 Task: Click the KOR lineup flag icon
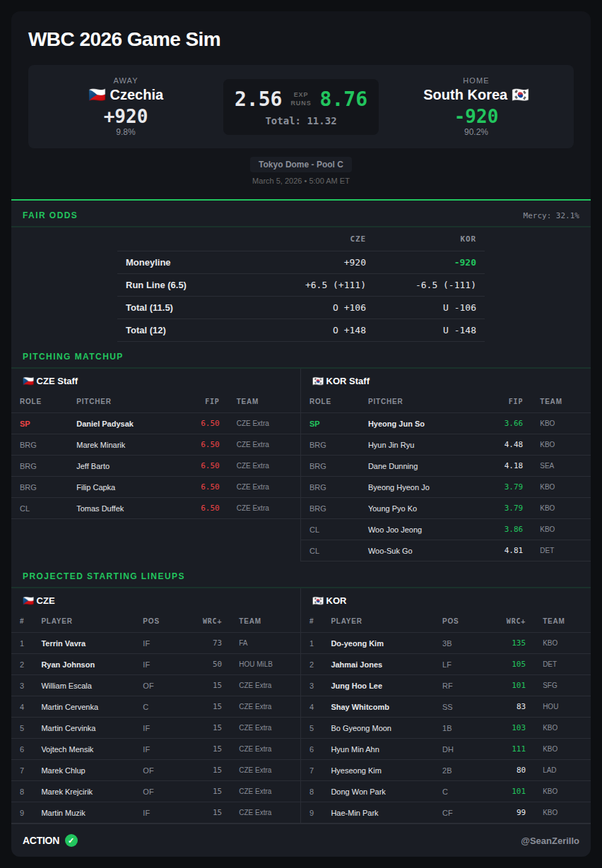tap(318, 601)
